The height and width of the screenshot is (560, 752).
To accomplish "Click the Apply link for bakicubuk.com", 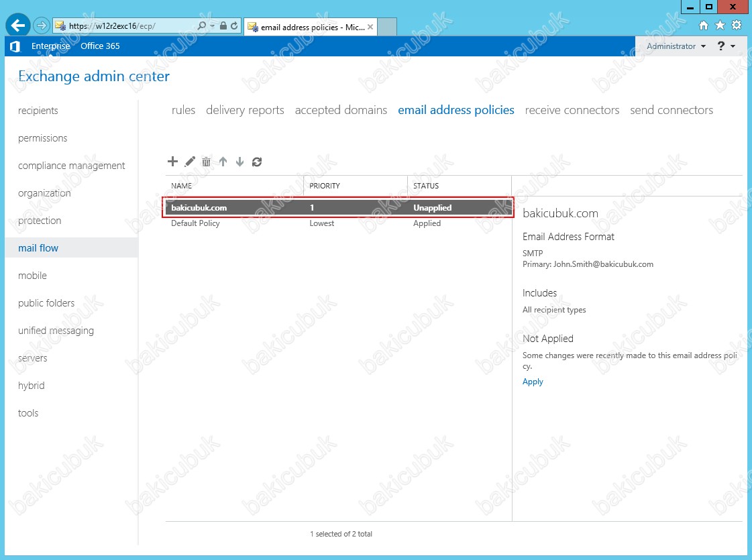I will 533,382.
